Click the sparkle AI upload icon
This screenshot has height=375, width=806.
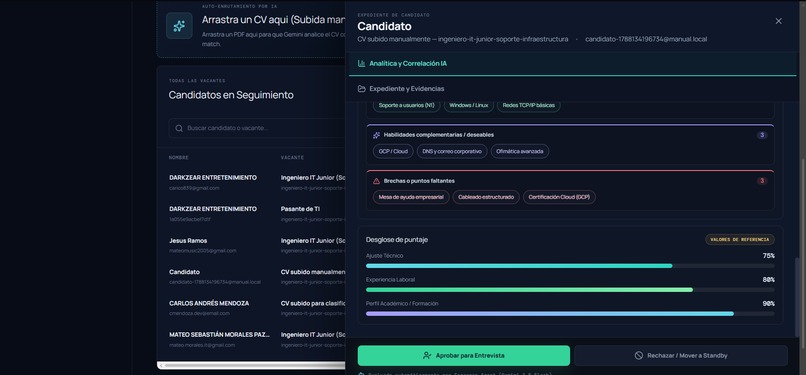pos(179,26)
